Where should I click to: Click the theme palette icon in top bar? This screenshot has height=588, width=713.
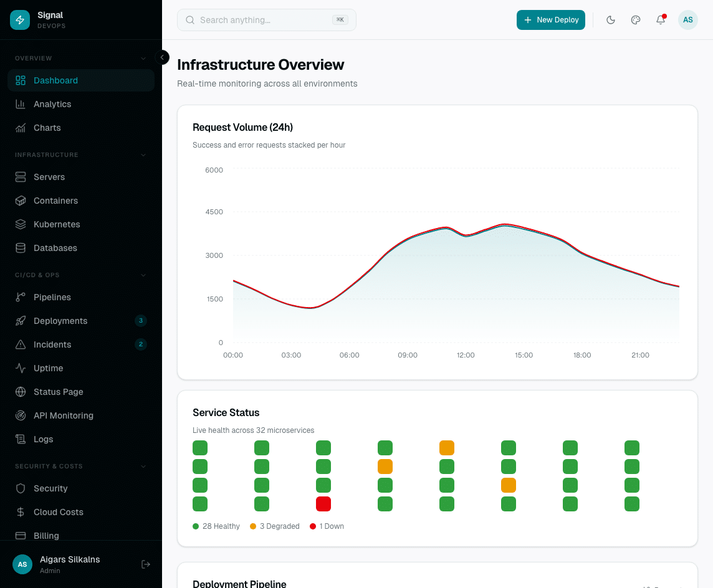point(635,20)
